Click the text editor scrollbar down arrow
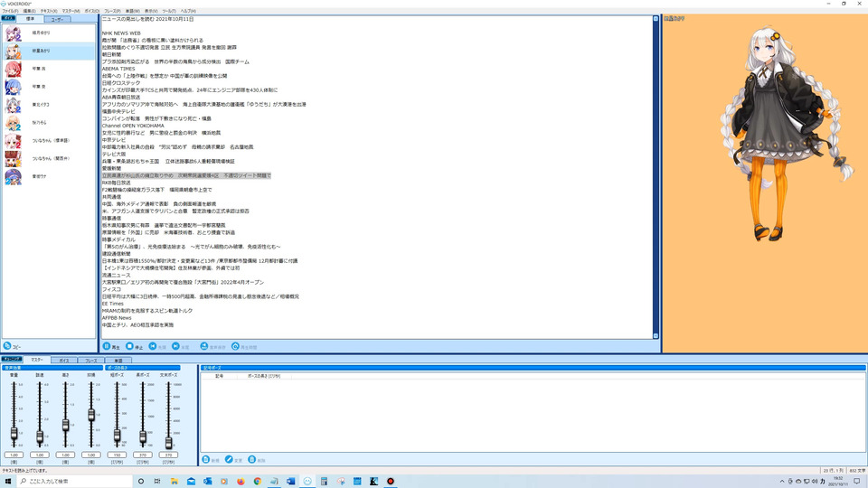This screenshot has height=488, width=868. 656,336
